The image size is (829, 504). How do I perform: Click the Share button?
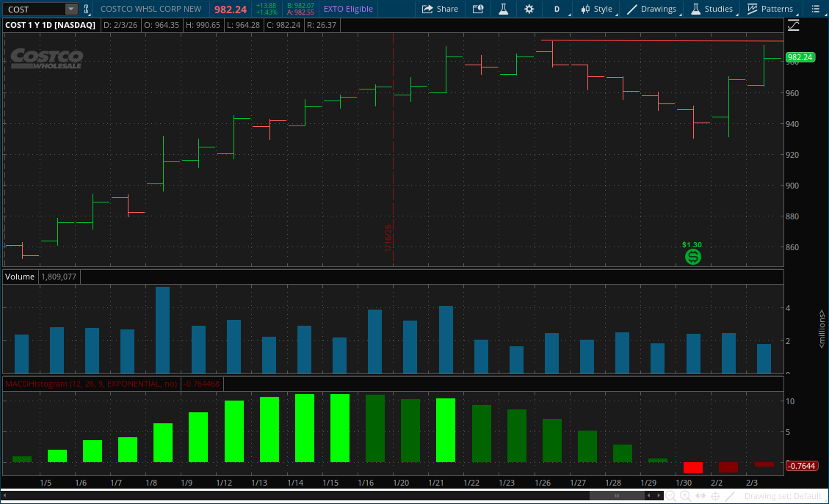pyautogui.click(x=440, y=9)
